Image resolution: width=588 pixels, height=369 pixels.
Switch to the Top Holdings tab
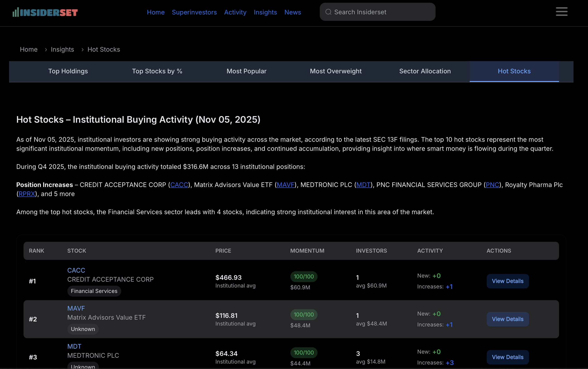tap(68, 71)
